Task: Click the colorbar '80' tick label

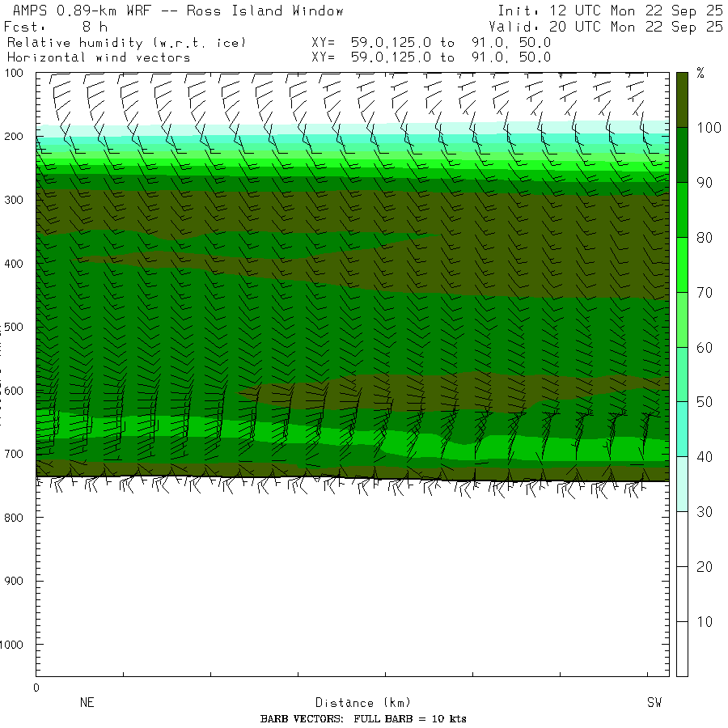Action: click(x=705, y=237)
